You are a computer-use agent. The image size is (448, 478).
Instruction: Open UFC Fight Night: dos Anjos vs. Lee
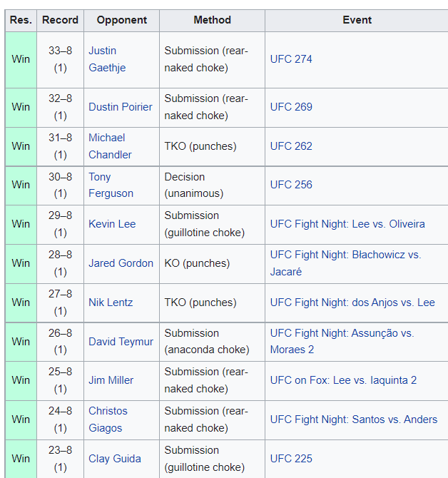click(x=352, y=302)
